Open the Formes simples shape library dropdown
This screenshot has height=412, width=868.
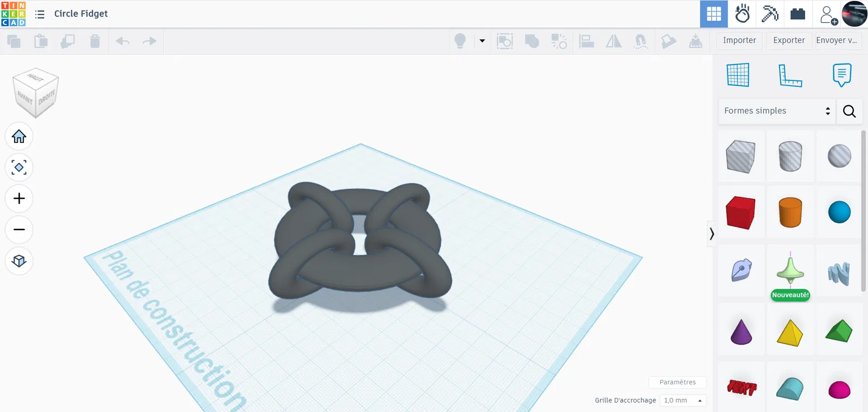tap(777, 111)
